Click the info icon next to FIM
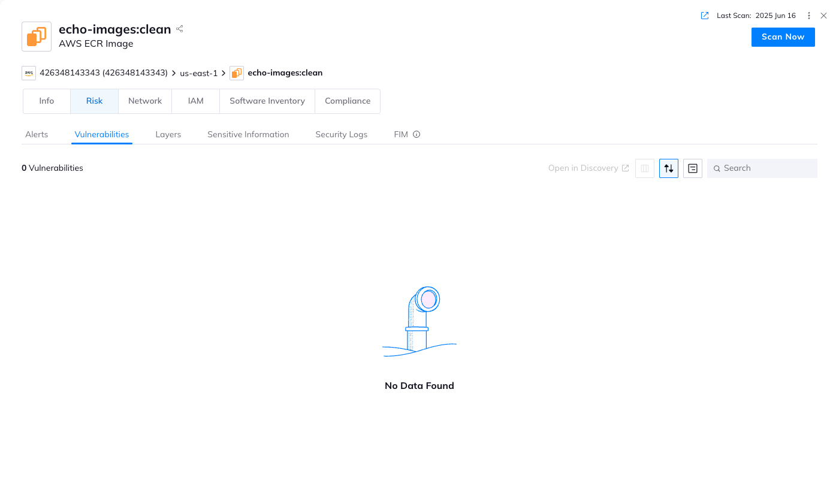The image size is (839, 504). (x=417, y=135)
